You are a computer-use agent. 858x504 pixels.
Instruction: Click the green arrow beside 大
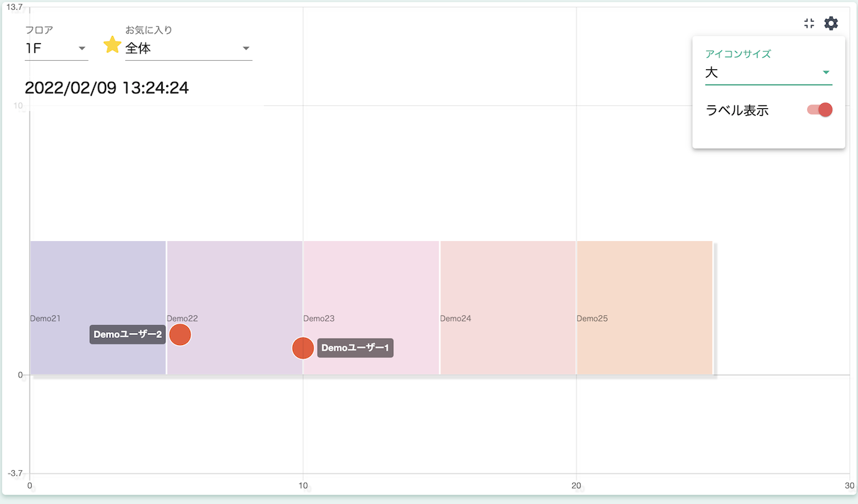pos(825,72)
